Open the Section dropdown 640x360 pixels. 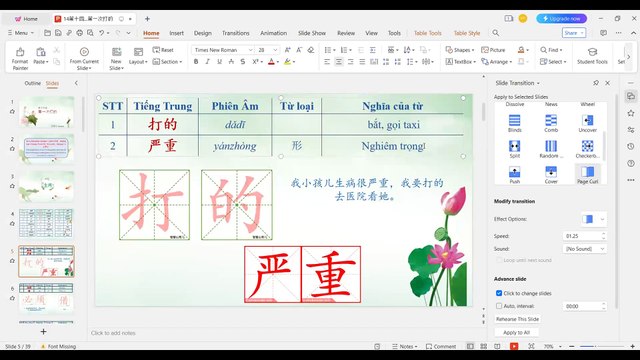click(x=167, y=62)
